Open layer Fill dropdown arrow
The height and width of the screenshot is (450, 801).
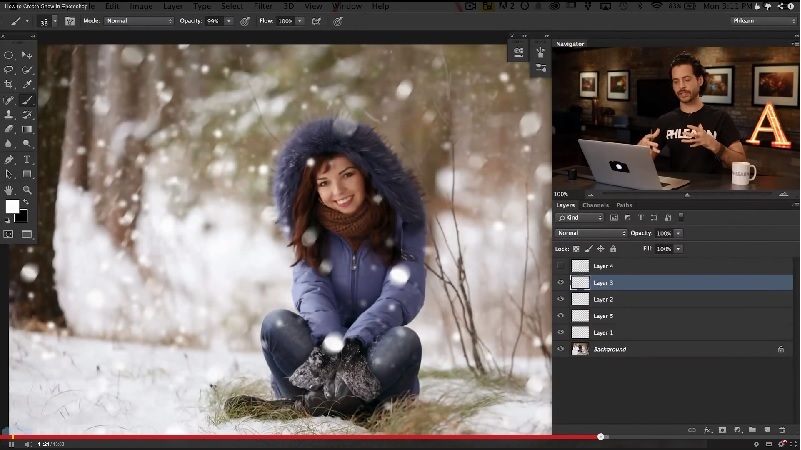[678, 249]
